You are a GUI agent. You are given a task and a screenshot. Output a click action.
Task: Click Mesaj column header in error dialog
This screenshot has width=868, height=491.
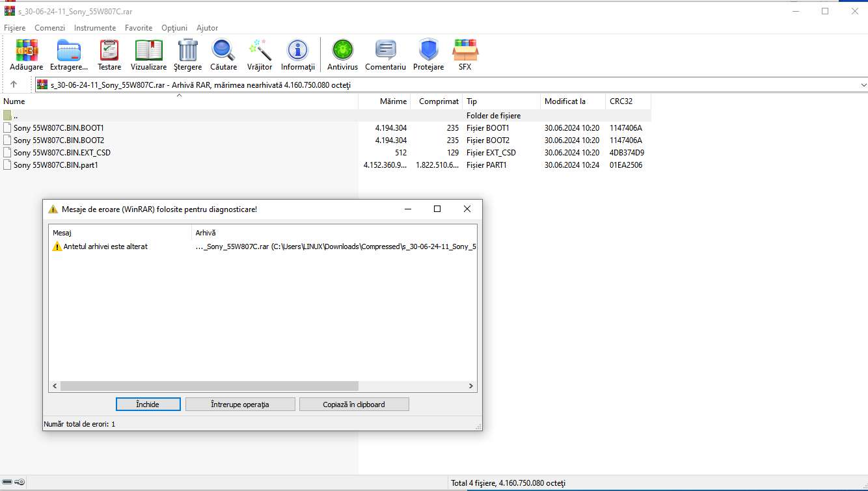(121, 233)
